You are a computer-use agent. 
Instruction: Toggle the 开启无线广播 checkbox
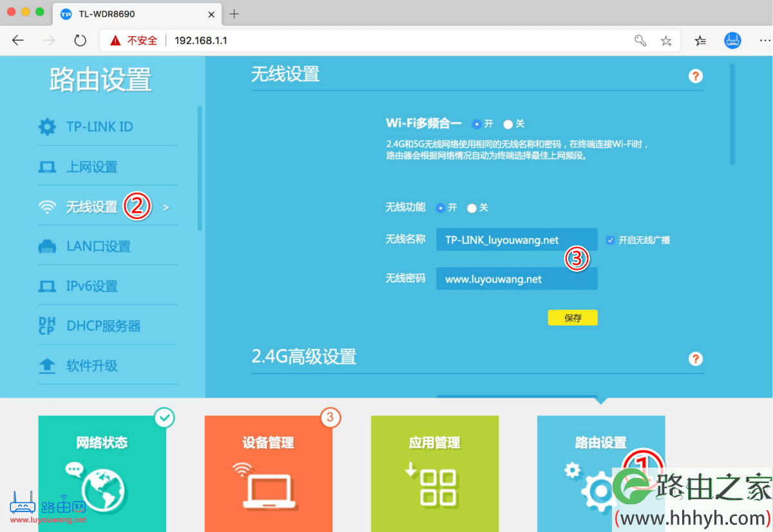pos(610,240)
